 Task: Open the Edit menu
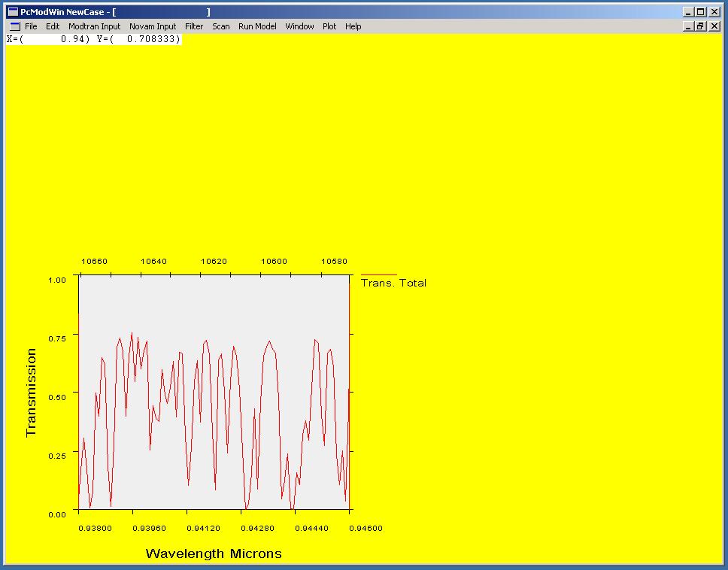pos(53,26)
